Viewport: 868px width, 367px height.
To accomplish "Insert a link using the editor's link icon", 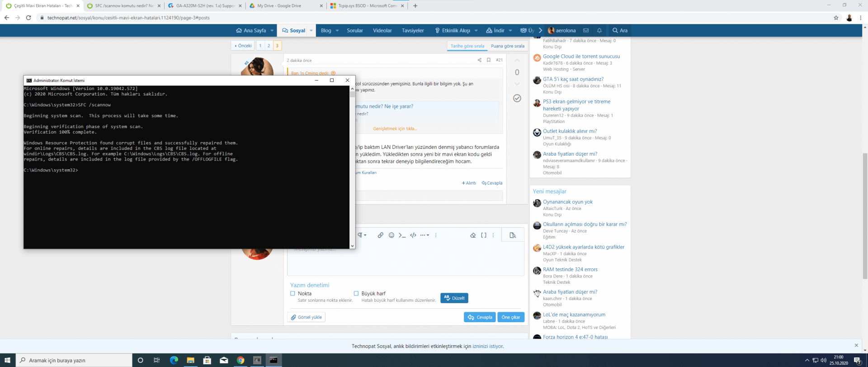I will pyautogui.click(x=381, y=235).
